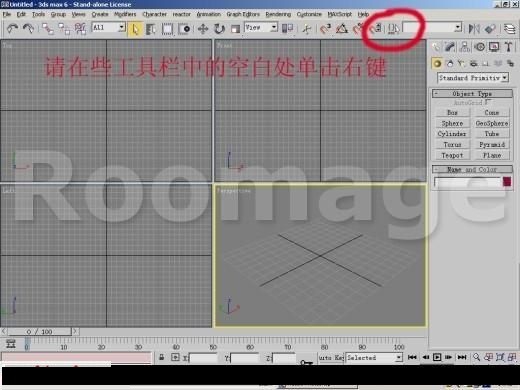Click the Rectangular Selection Region tool
This screenshot has height=390, width=520.
click(167, 29)
